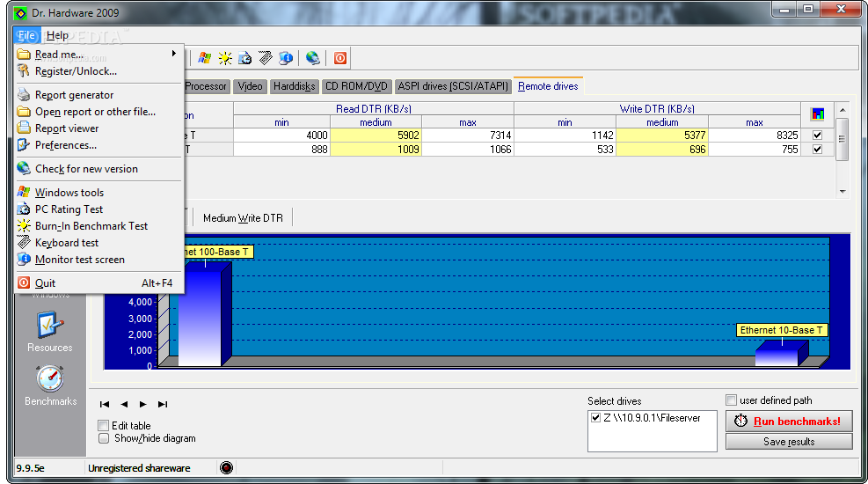
Task: Select the Medium Write DTR chart tab
Action: (x=243, y=218)
